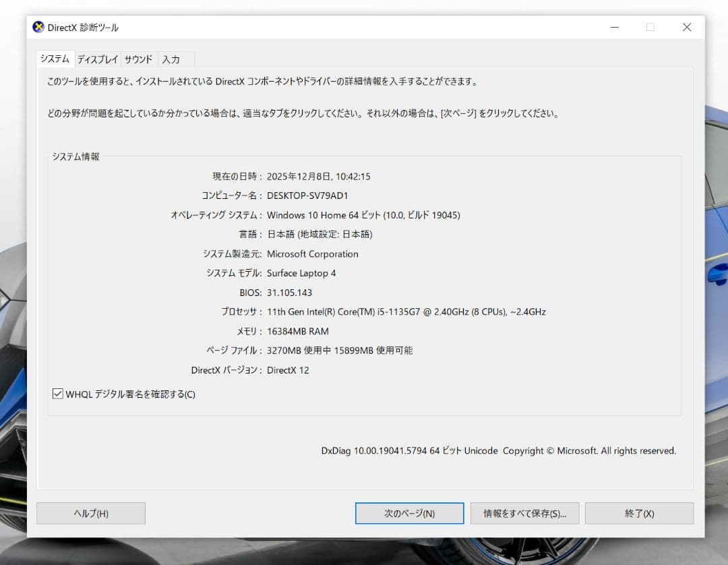Exit the tool via the 終了 button

point(638,513)
